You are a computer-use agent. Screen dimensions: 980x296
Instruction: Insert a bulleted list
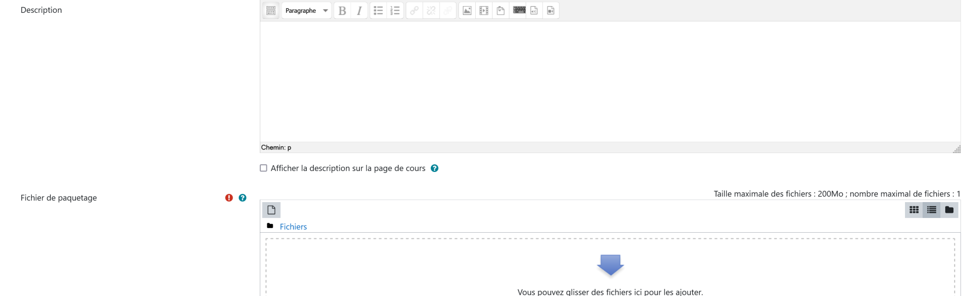pyautogui.click(x=378, y=10)
